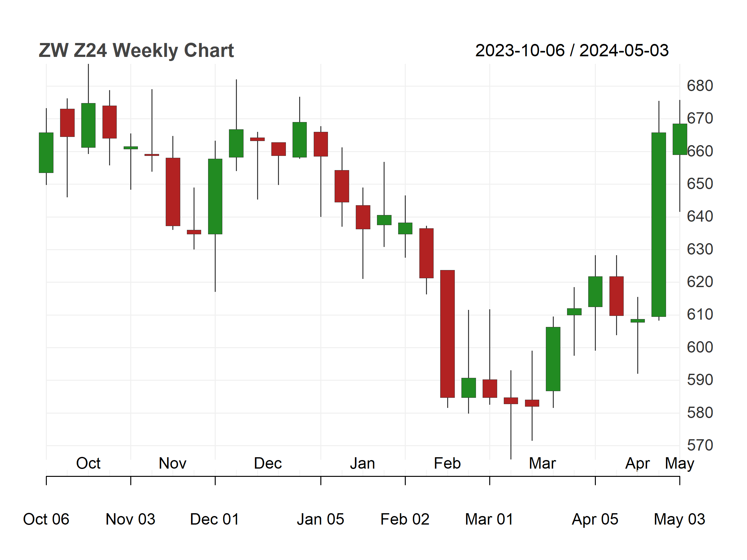747x560 pixels.
Task: Click the Feb month label
Action: (447, 463)
